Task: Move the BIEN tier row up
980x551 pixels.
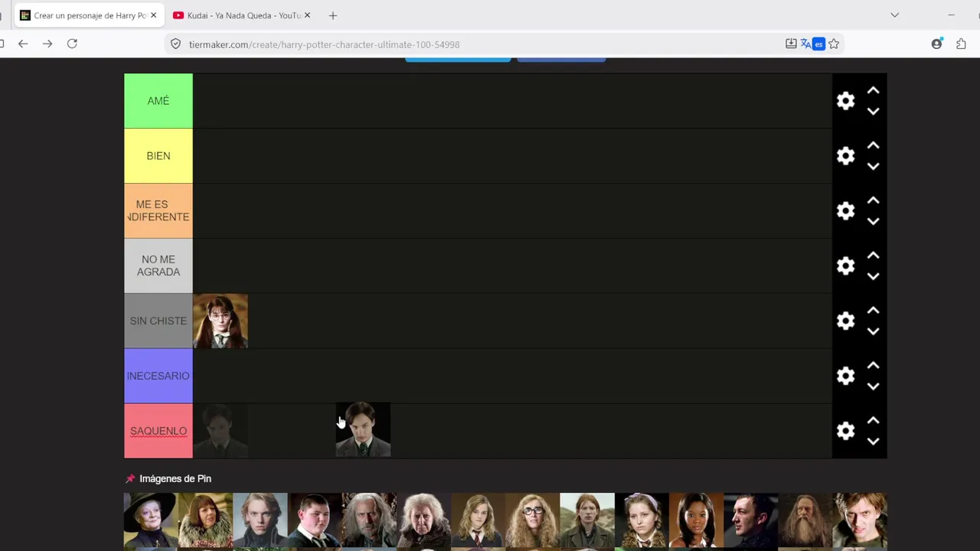Action: 873,145
